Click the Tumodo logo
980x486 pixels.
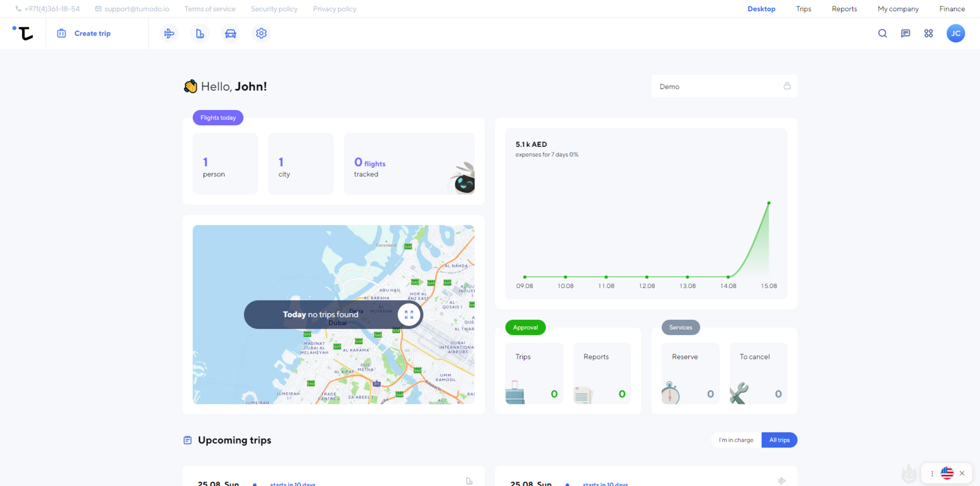(x=23, y=33)
